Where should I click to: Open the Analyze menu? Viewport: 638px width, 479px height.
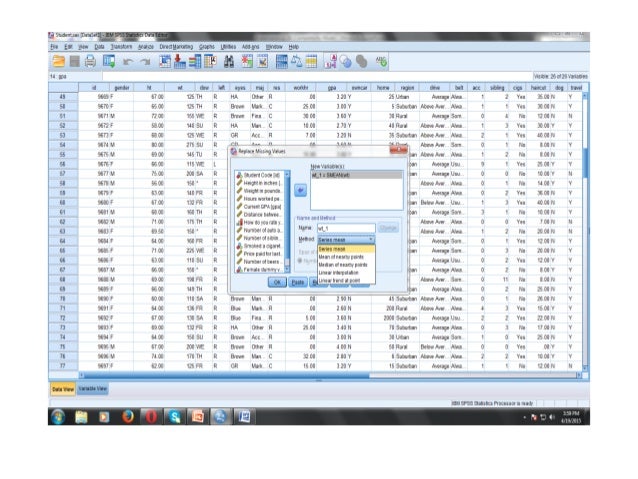point(146,47)
